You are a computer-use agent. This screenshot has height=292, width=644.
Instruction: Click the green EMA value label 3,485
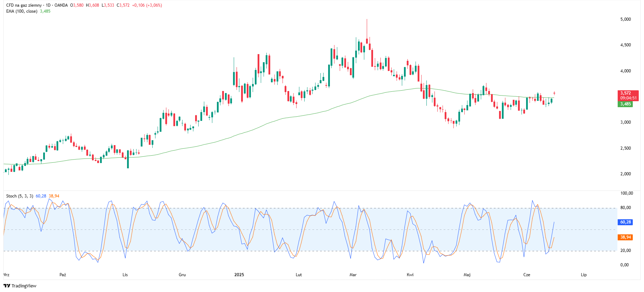coord(625,104)
